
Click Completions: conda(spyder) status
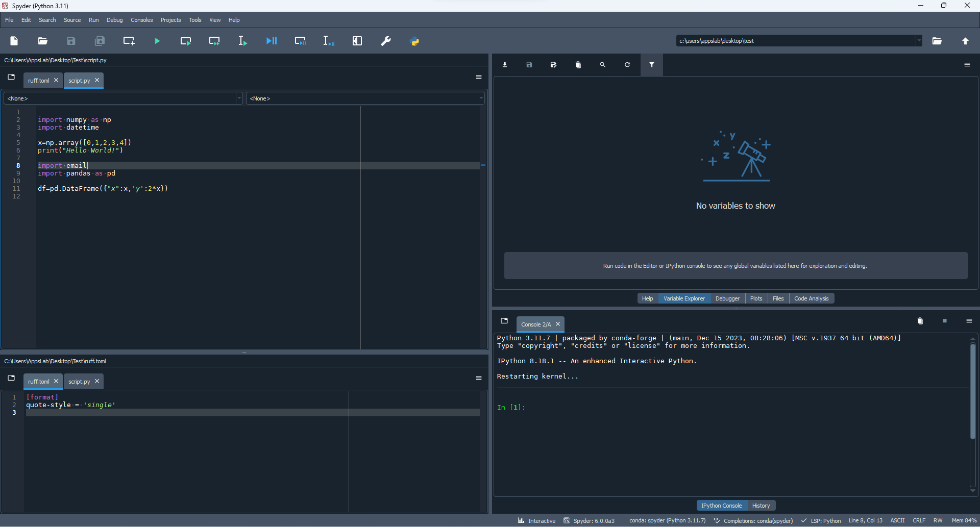click(753, 521)
